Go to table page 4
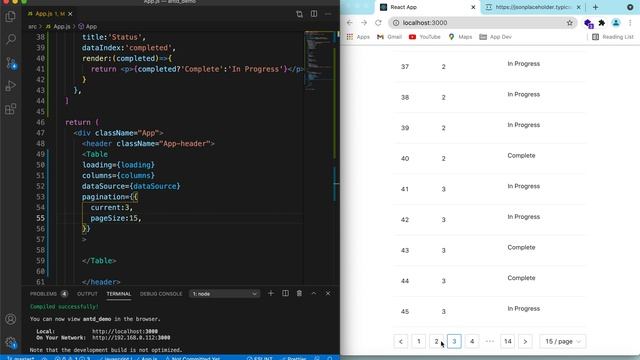The image size is (640, 360). [x=472, y=341]
